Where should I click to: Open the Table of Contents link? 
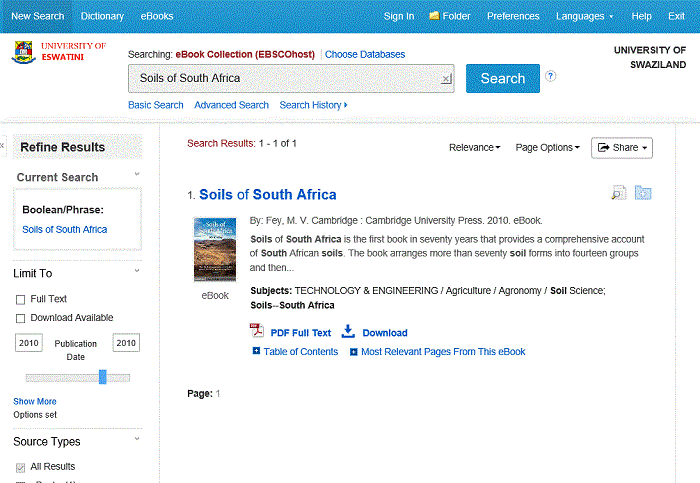click(301, 352)
